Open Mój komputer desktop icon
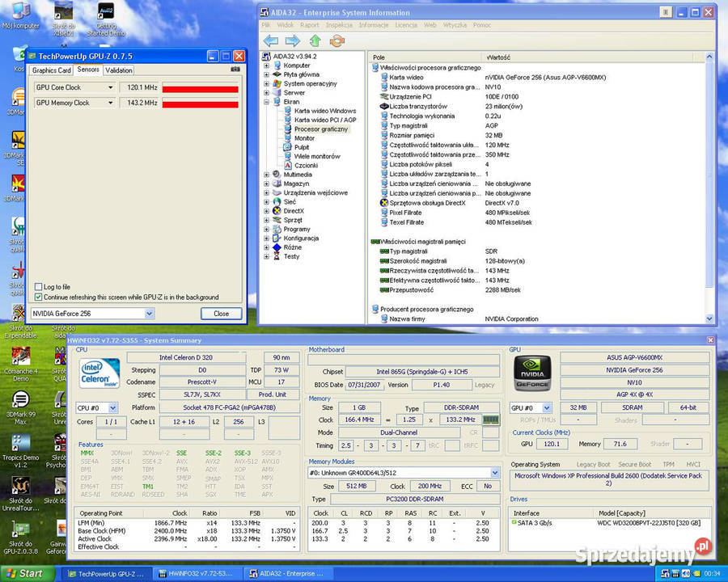Image resolution: width=728 pixels, height=582 pixels. (20, 15)
